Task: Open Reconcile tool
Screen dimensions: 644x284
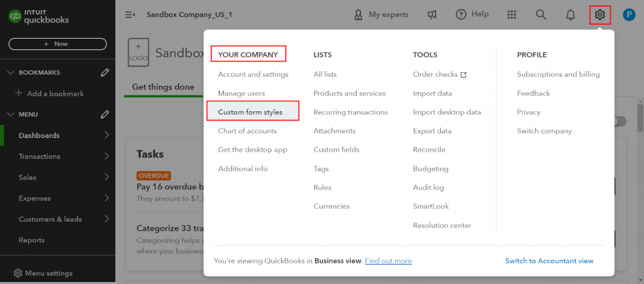Action: [x=429, y=150]
